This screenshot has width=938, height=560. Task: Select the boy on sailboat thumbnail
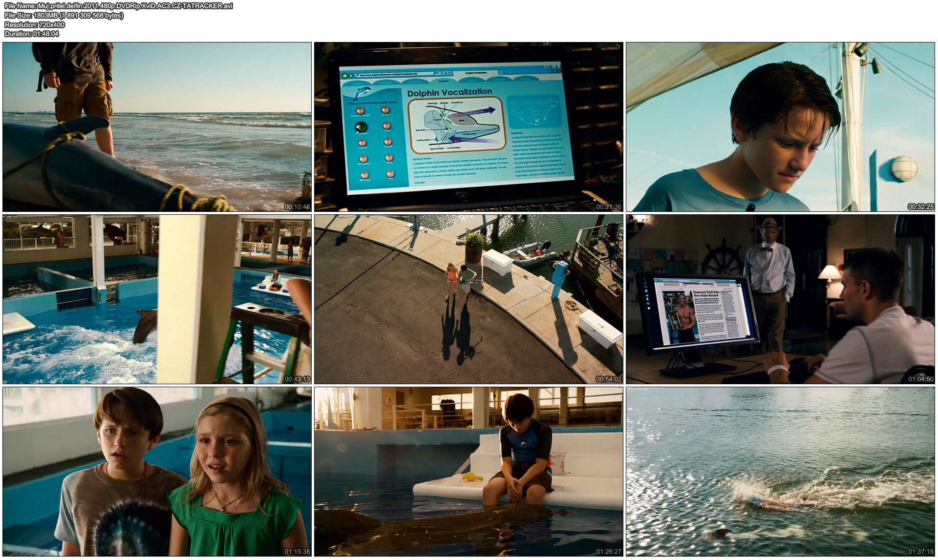tap(780, 127)
